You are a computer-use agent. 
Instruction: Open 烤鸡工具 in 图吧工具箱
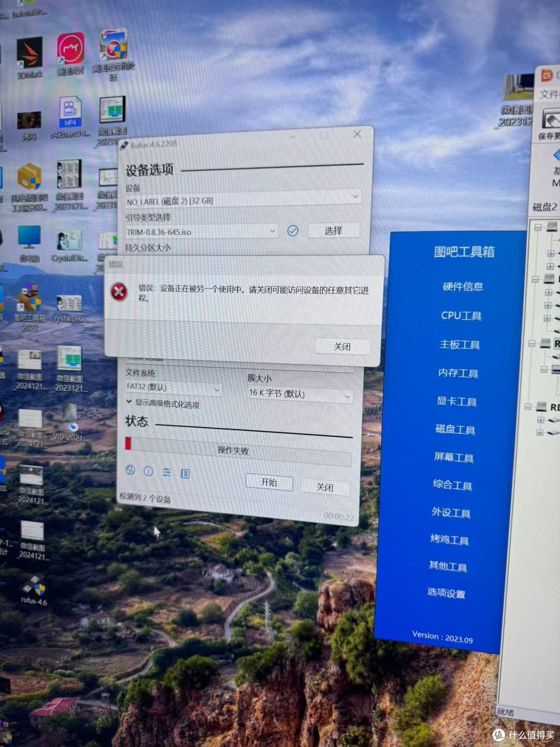[x=449, y=540]
